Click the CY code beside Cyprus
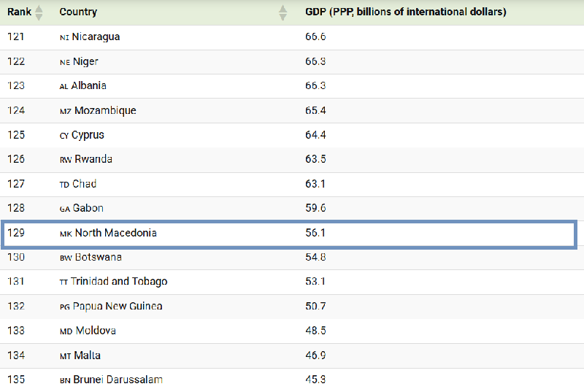 [64, 136]
